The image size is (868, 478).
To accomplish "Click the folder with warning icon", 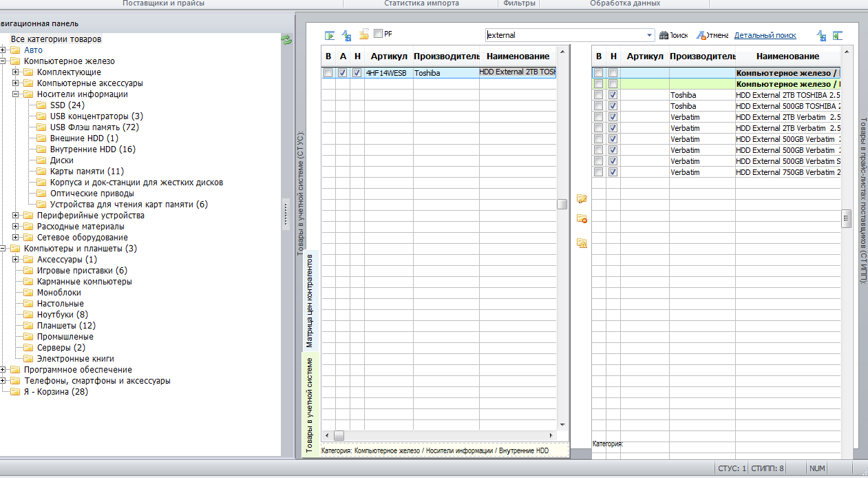I will tap(582, 242).
